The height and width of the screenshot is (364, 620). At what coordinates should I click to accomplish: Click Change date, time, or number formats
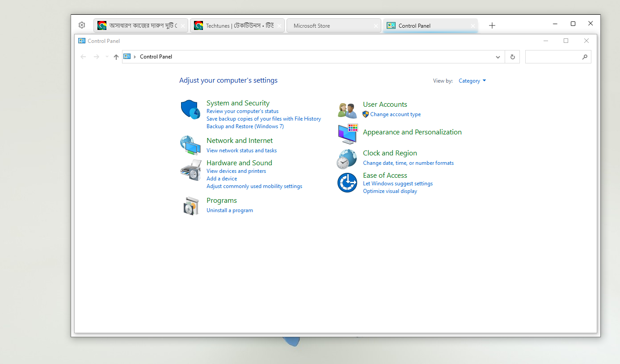tap(408, 163)
